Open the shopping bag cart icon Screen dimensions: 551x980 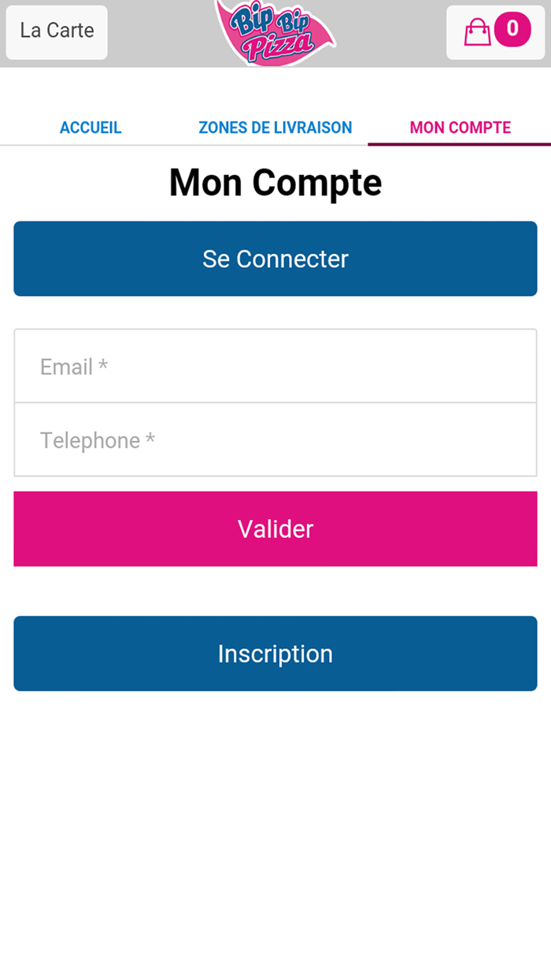tap(477, 32)
